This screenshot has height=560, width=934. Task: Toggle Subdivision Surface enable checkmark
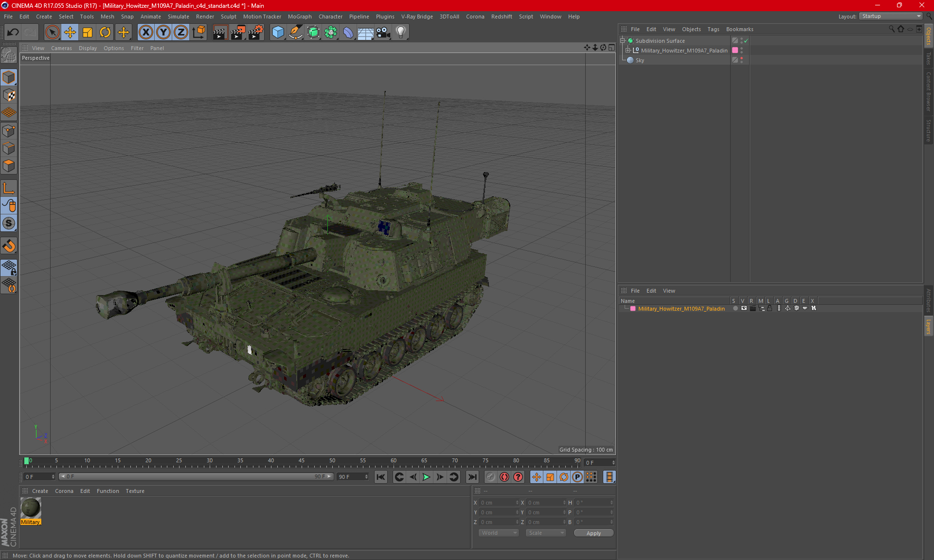[x=746, y=41]
